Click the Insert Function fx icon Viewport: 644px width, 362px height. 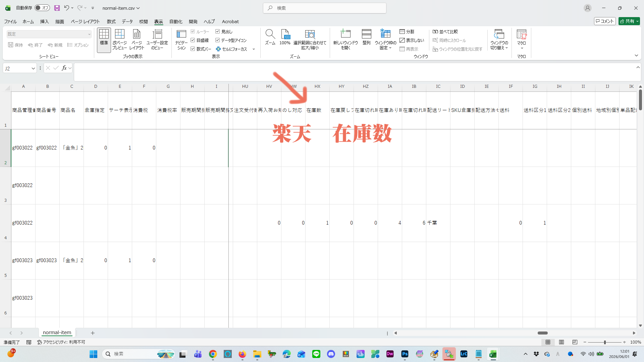coord(64,68)
